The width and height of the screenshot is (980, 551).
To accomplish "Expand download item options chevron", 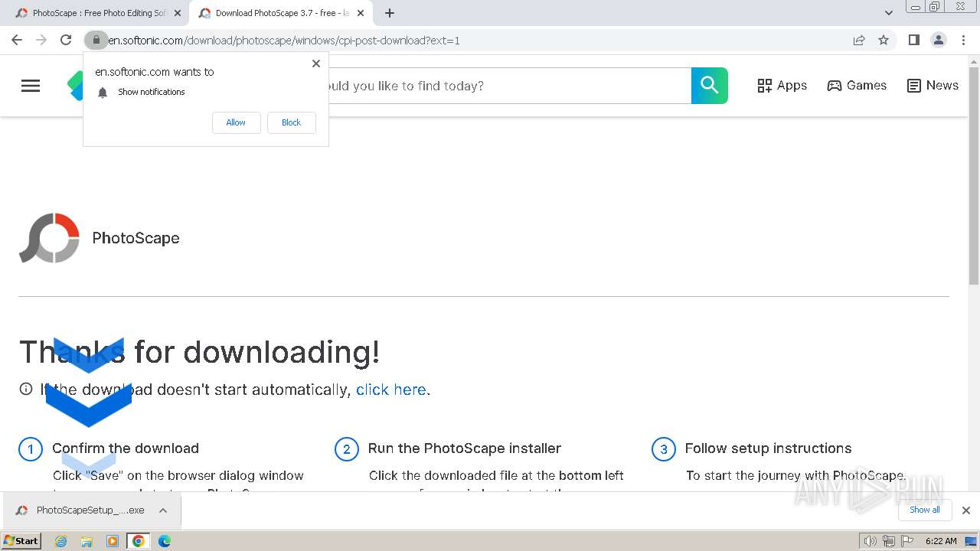I will pyautogui.click(x=163, y=510).
